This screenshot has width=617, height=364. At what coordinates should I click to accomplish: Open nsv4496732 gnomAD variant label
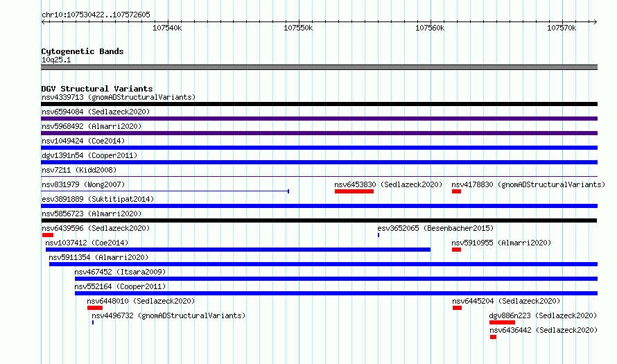click(x=168, y=315)
